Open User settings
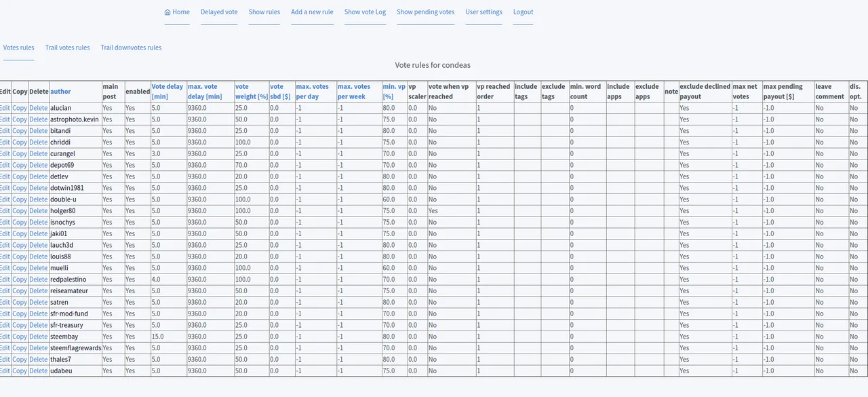 click(x=484, y=12)
